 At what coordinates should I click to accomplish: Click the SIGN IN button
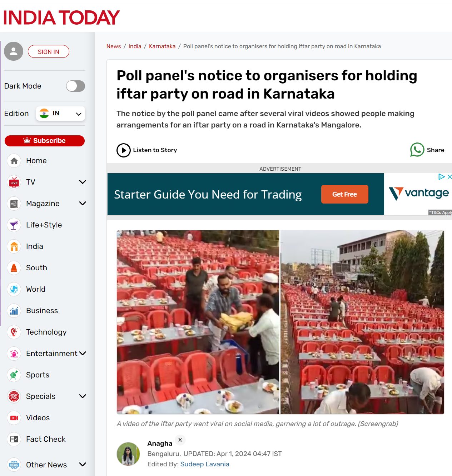coord(49,52)
